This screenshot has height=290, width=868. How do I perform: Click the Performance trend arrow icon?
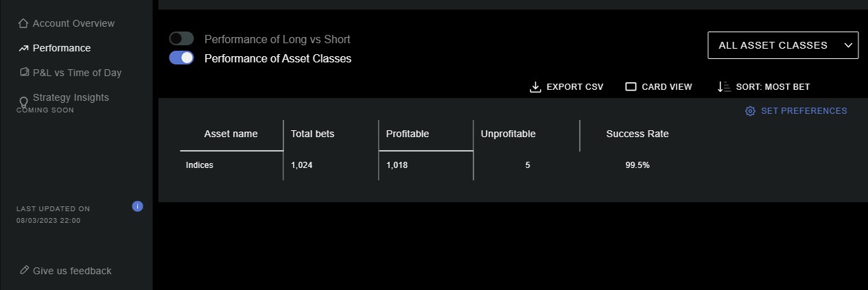point(23,49)
